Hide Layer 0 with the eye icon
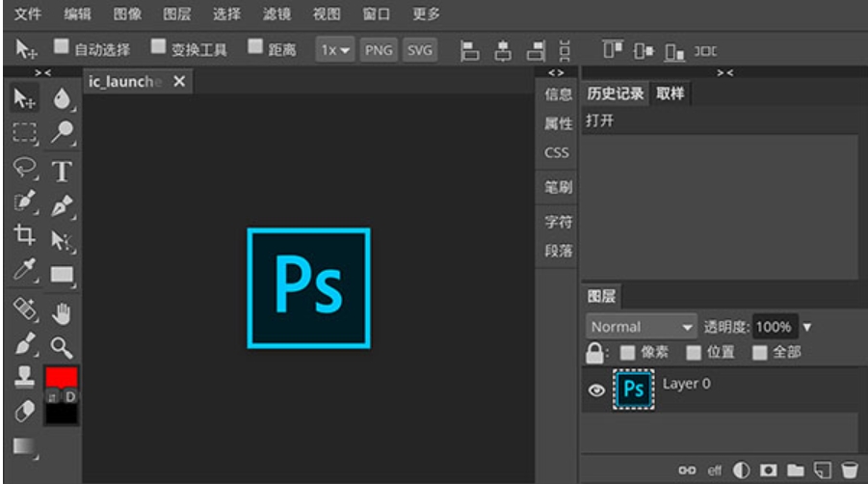This screenshot has height=484, width=868. [596, 390]
